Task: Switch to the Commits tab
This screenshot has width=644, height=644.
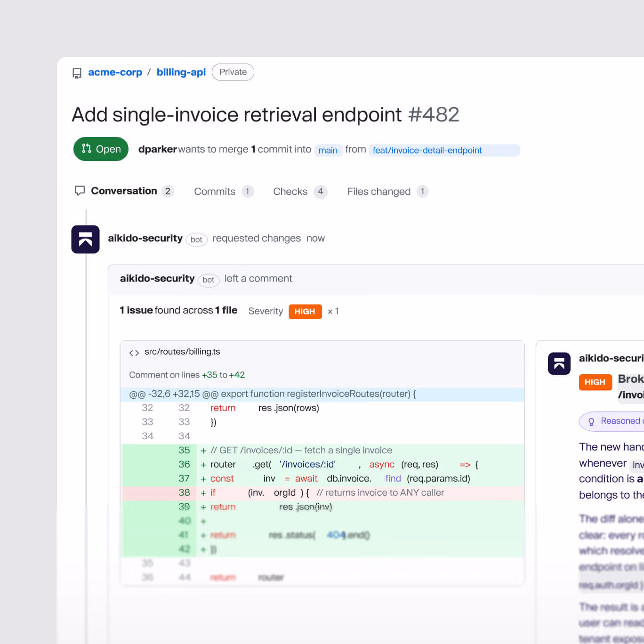Action: [224, 191]
